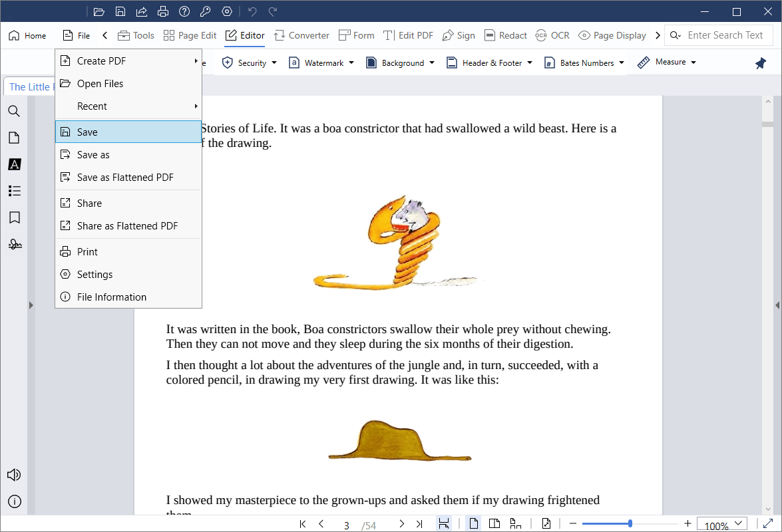Click the settings hexagon icon in title bar
Image resolution: width=782 pixels, height=532 pixels.
pos(227,11)
